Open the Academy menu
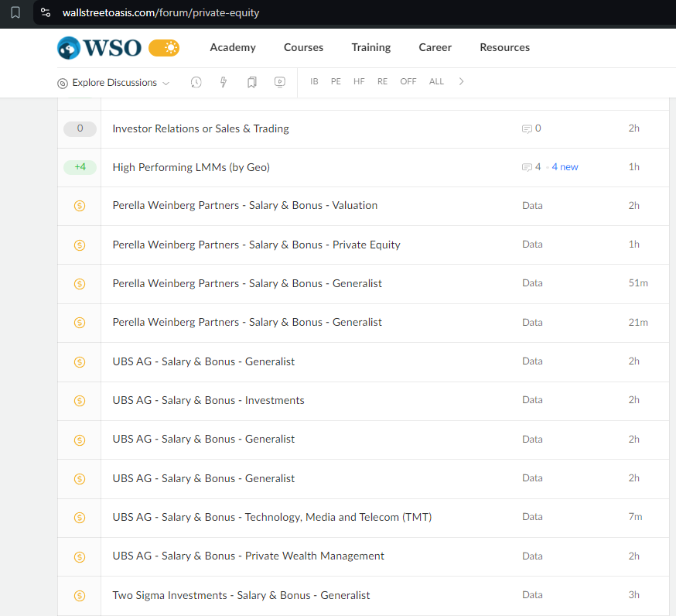Viewport: 676px width, 616px height. 233,47
